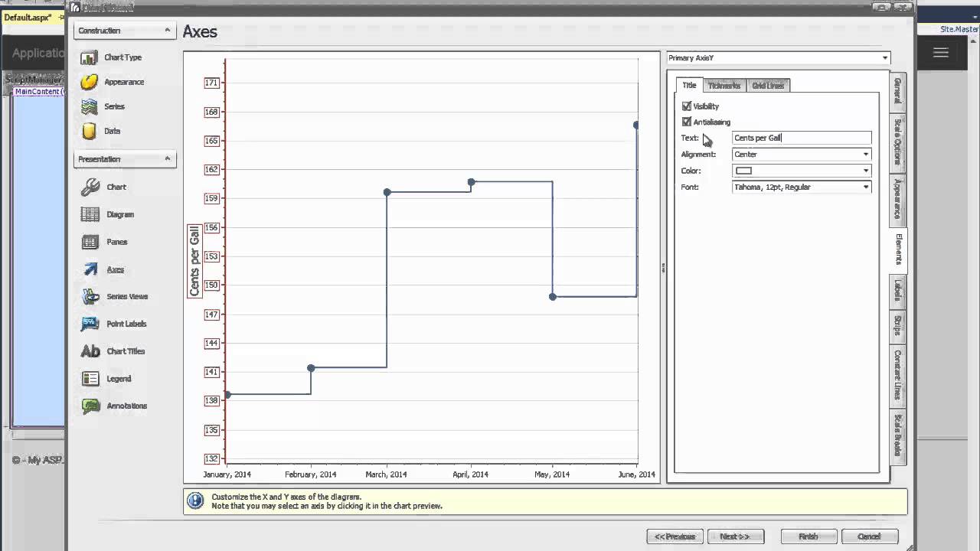Click the hamburger menu icon behind the wizard
Viewport: 980px width, 551px height.
941,53
